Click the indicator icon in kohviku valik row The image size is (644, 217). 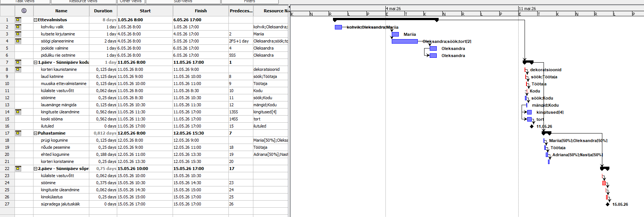coord(18,27)
